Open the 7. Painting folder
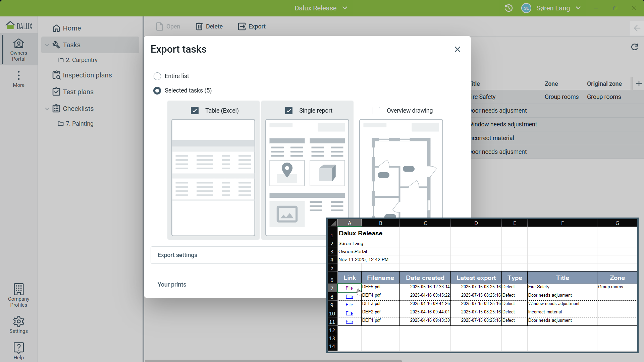The height and width of the screenshot is (362, 644). click(76, 124)
